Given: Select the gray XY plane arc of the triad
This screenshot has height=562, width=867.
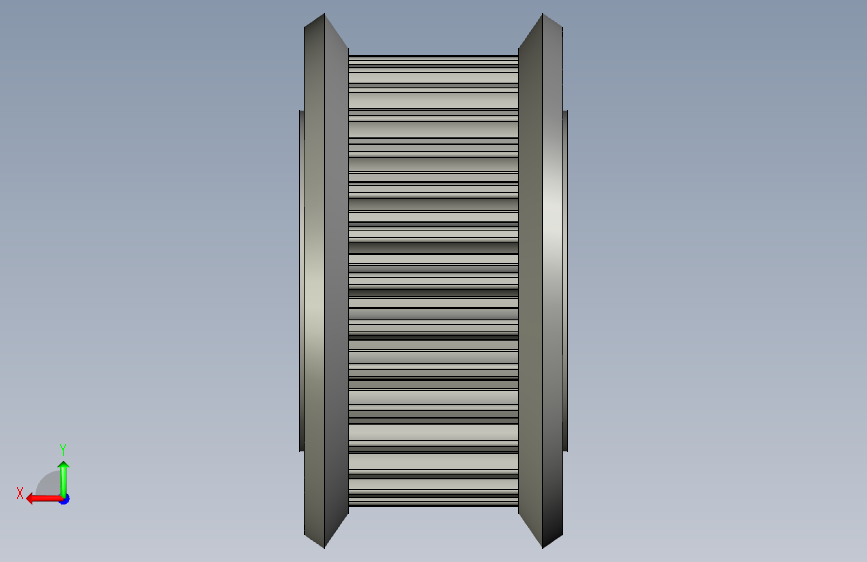Looking at the screenshot, I should click(x=49, y=483).
